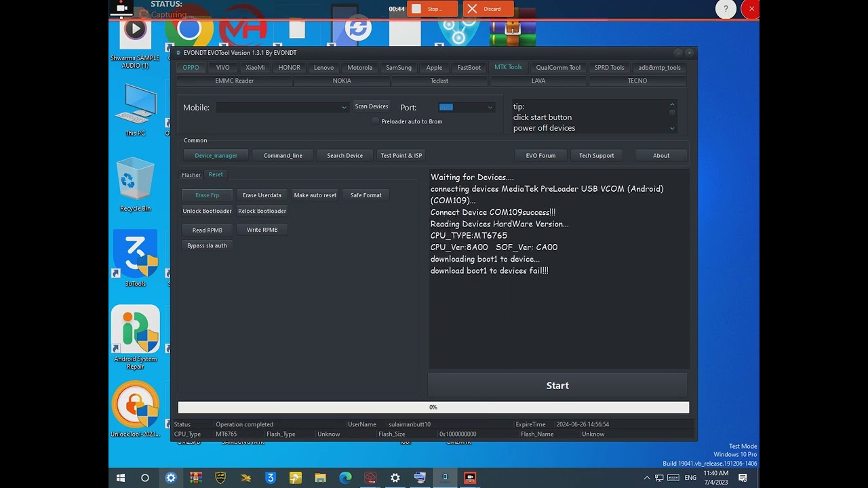The width and height of the screenshot is (868, 488).
Task: Open Device_manager
Action: pyautogui.click(x=216, y=155)
